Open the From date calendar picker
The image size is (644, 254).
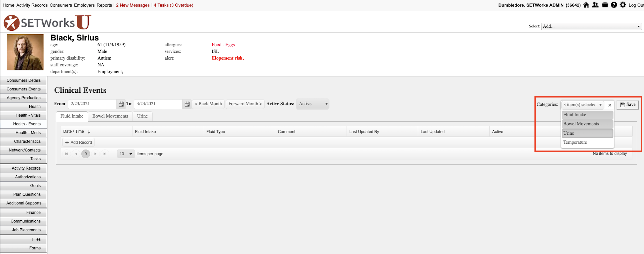point(121,104)
